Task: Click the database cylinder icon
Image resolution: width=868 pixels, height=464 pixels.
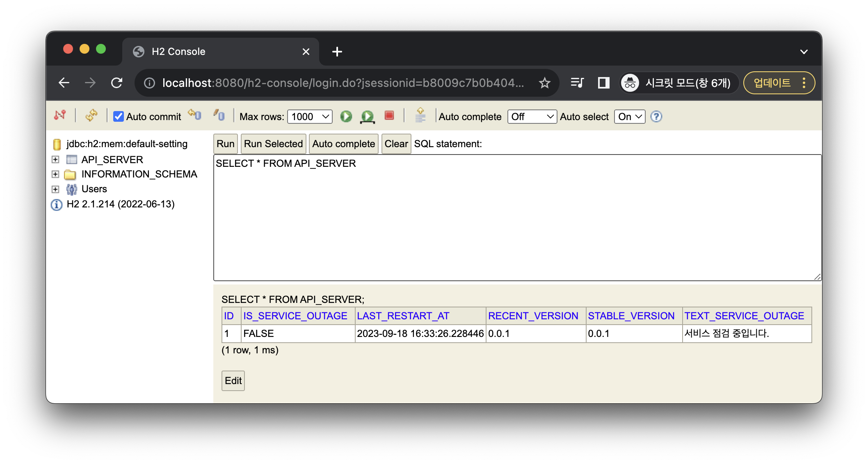Action: [x=57, y=144]
